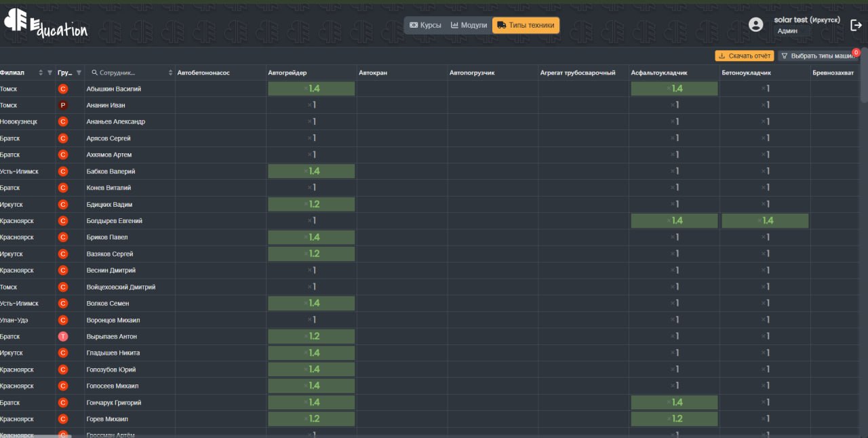
Task: Click the Скачать отчёт button
Action: point(744,56)
